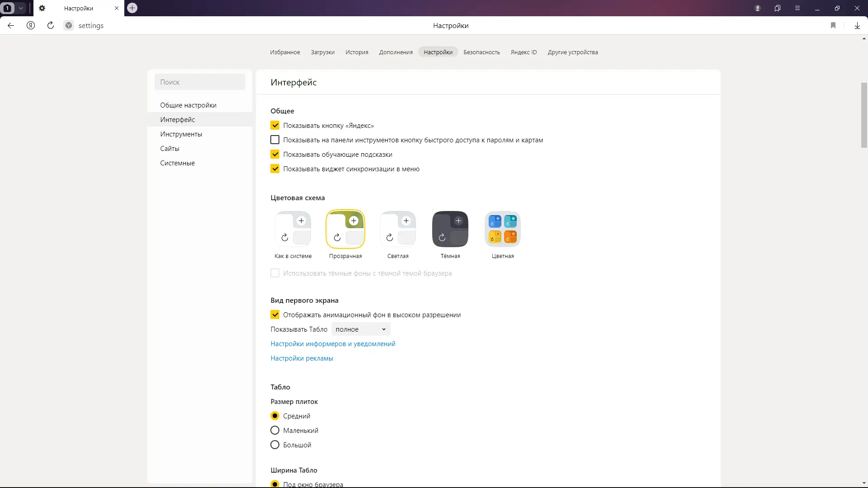Enable quick access to passwords and cards checkbox
The image size is (868, 488).
pos(275,140)
